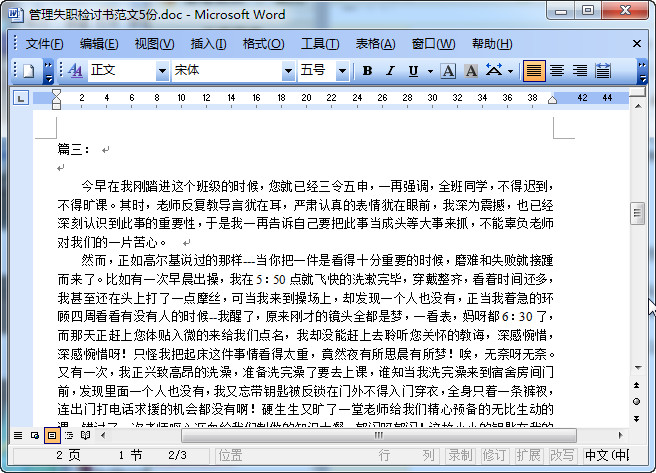Image resolution: width=656 pixels, height=473 pixels.
Task: Expand the font size dropdown showing 五号
Action: pos(342,71)
